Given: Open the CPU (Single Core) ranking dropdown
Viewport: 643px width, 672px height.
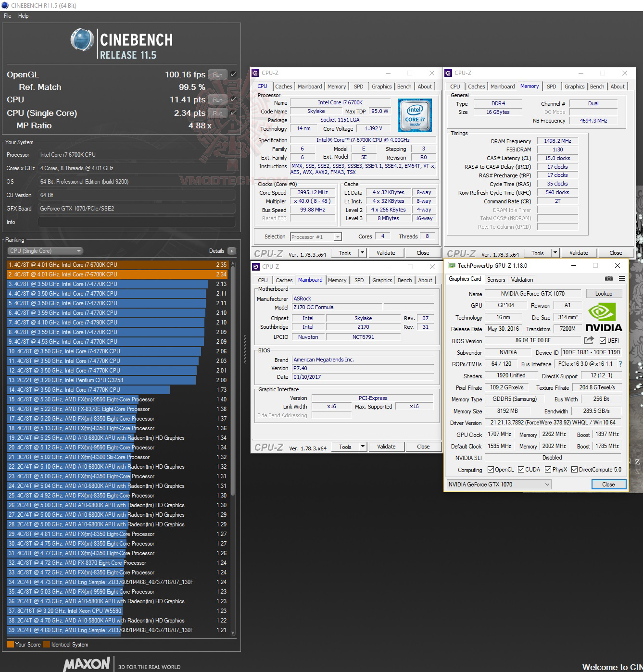Looking at the screenshot, I should (x=45, y=251).
